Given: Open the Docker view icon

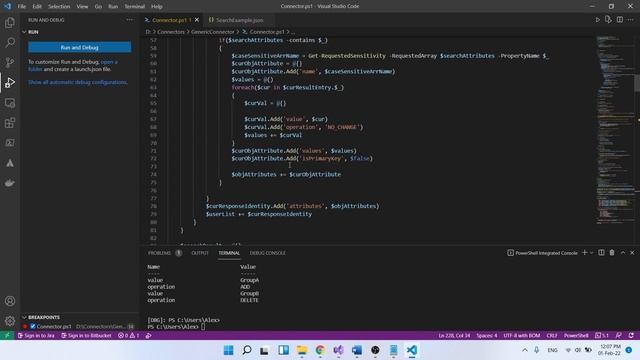Looking at the screenshot, I should pos(10,183).
